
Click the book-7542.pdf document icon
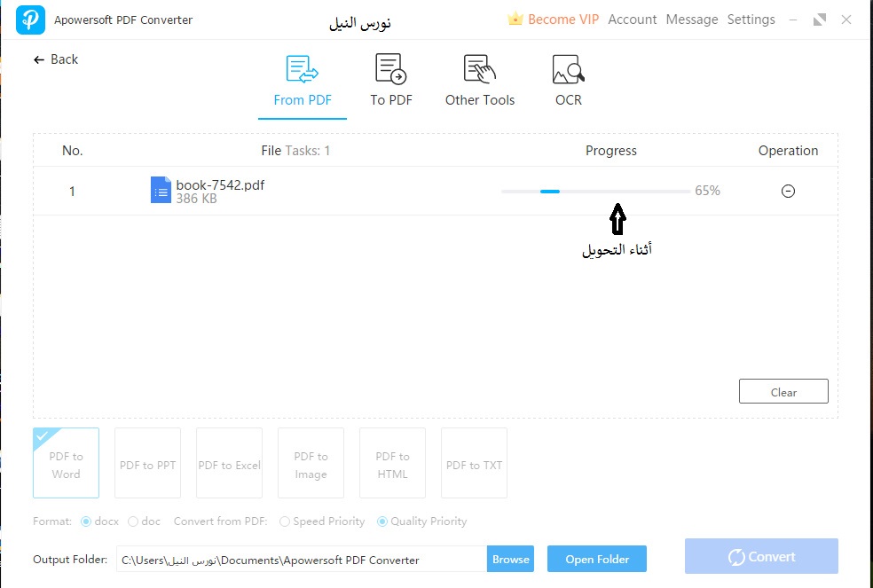(161, 190)
